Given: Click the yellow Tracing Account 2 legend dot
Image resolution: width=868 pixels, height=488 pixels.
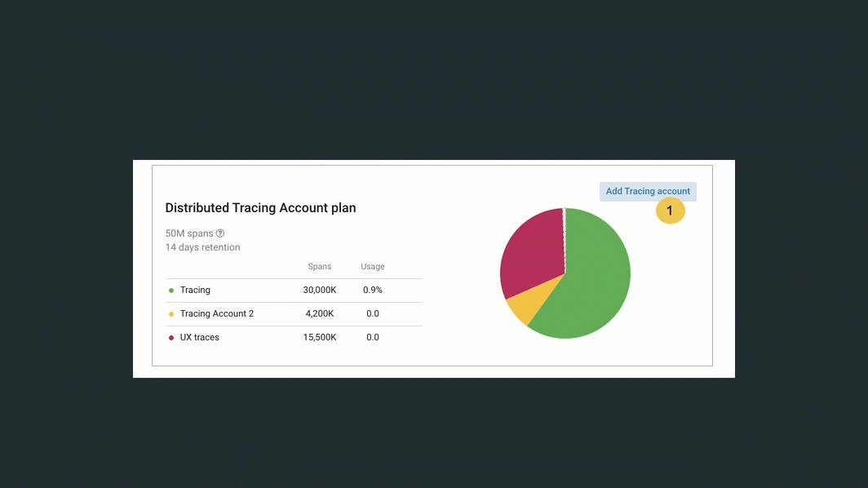Looking at the screenshot, I should click(171, 313).
